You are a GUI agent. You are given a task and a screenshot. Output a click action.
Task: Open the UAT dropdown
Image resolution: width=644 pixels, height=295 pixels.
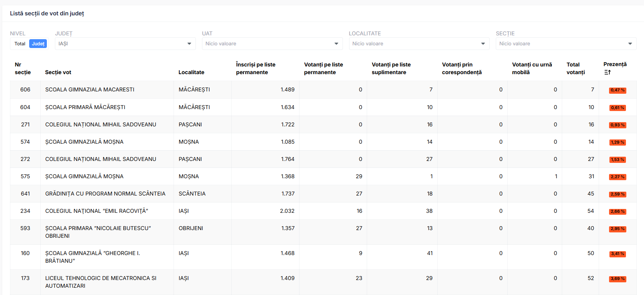[x=272, y=44]
